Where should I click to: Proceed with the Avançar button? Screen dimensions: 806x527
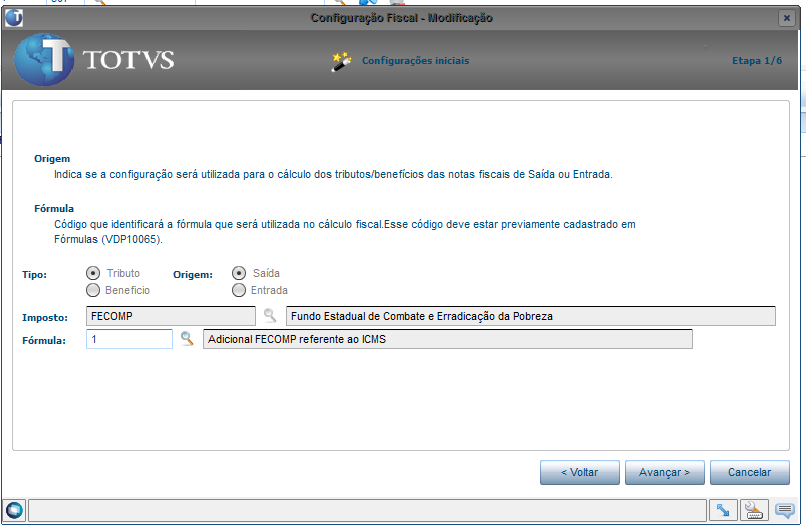(665, 472)
